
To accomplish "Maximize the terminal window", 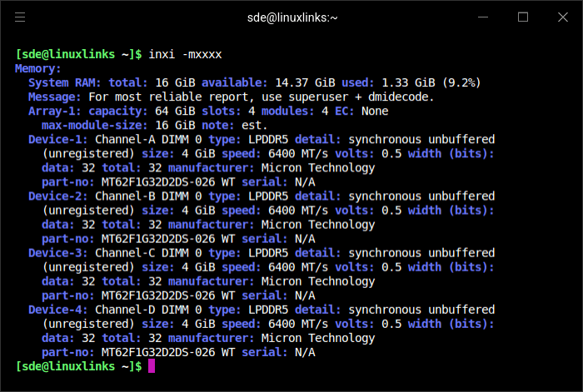I will click(x=523, y=17).
